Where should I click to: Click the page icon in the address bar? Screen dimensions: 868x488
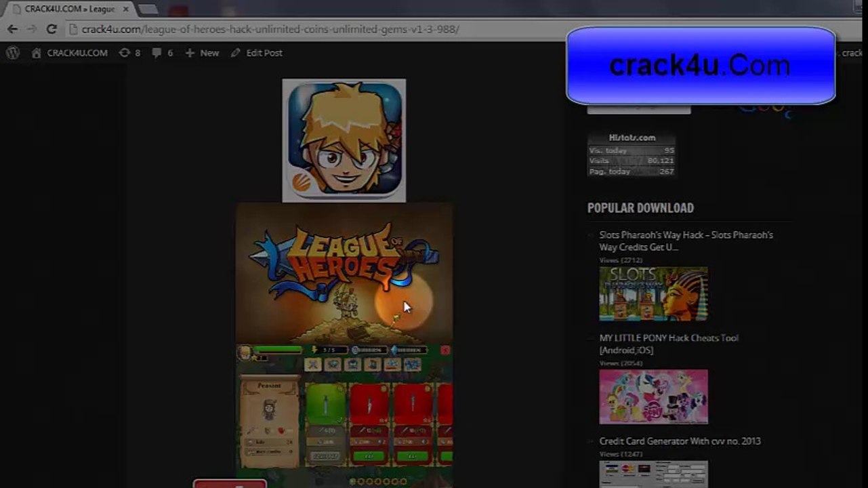(x=73, y=29)
